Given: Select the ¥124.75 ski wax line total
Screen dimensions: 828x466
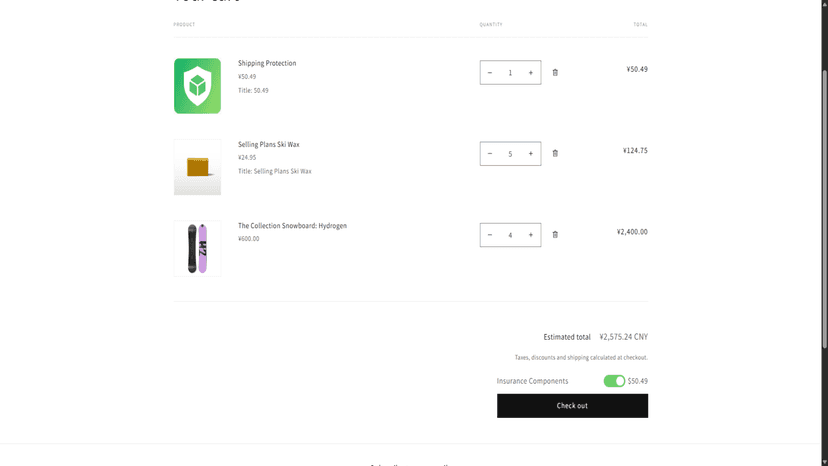Looking at the screenshot, I should tap(635, 151).
